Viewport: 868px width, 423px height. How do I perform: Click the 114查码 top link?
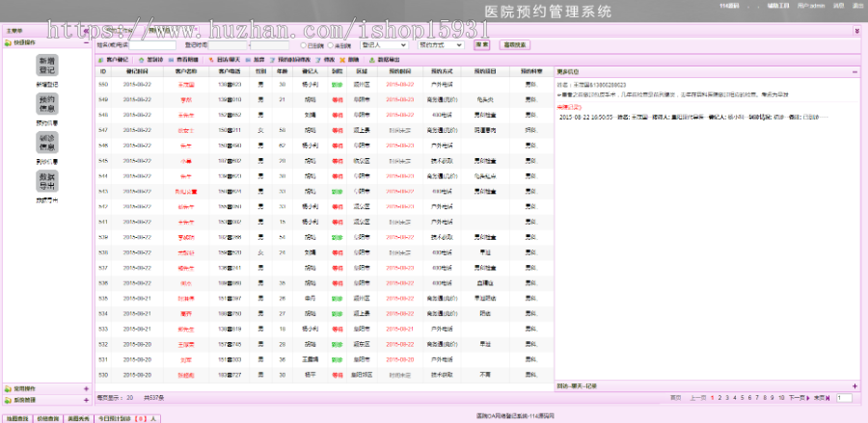coord(728,6)
